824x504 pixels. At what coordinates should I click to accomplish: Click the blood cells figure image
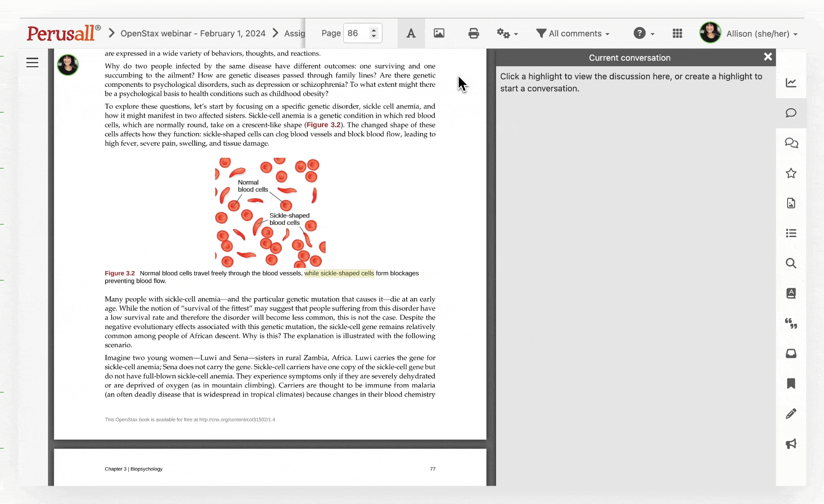tap(270, 212)
